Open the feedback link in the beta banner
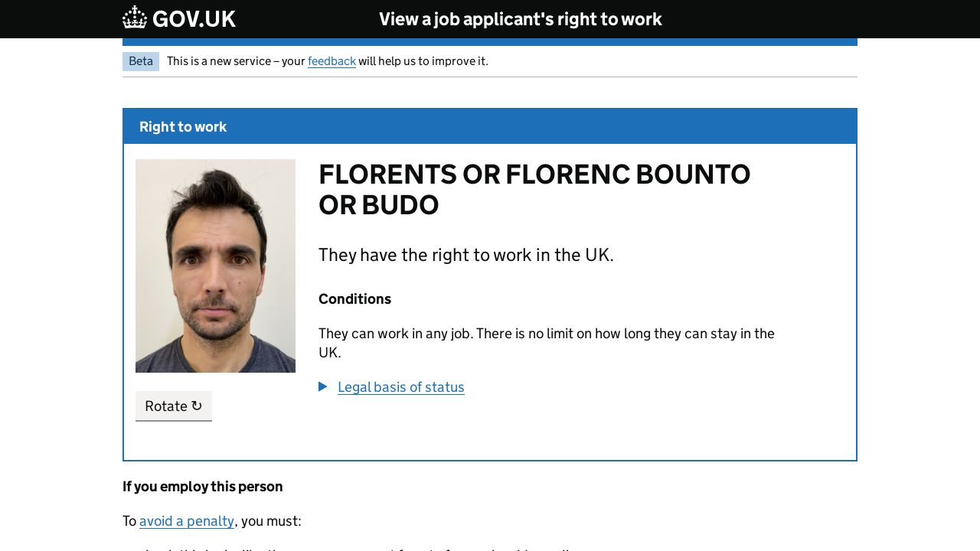Viewport: 980px width, 551px height. tap(332, 61)
